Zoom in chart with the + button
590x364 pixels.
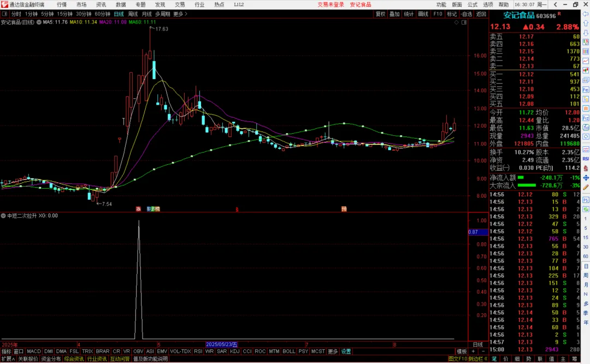pyautogui.click(x=473, y=351)
